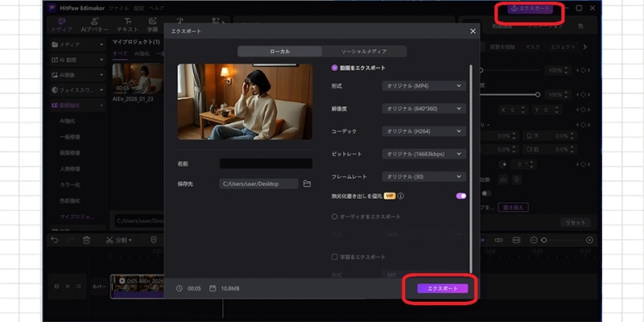Viewport: 644px width, 322px height.
Task: Click the browse folder icon beside 保存先
Action: tap(307, 184)
